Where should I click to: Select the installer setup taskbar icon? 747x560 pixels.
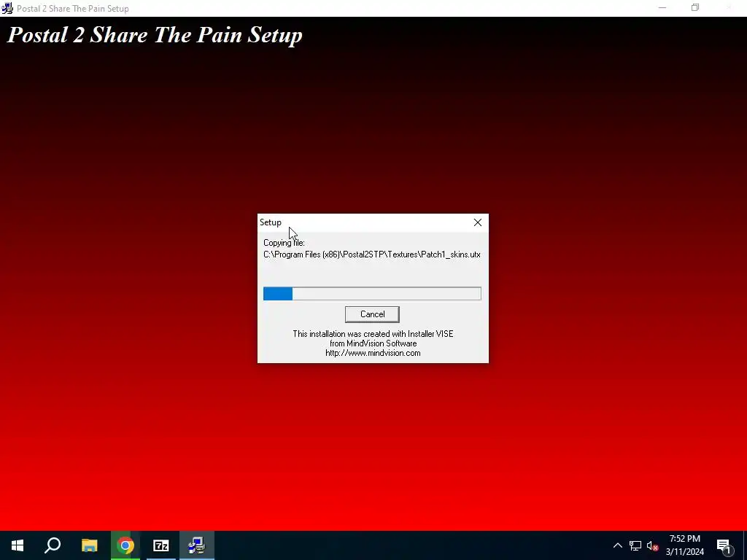(x=197, y=545)
